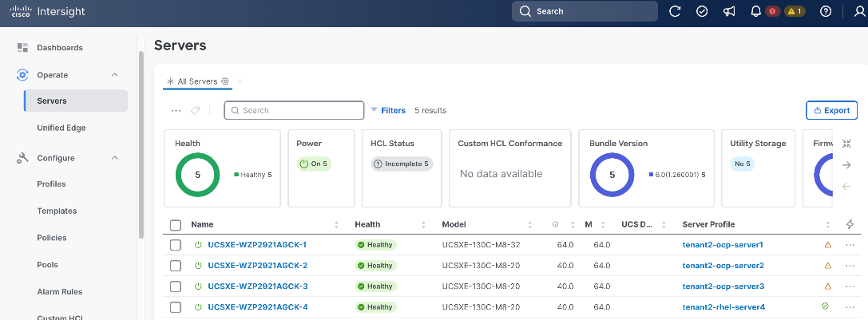Click the left arrow to show previous widgets
Image resolution: width=868 pixels, height=320 pixels.
coord(846,187)
